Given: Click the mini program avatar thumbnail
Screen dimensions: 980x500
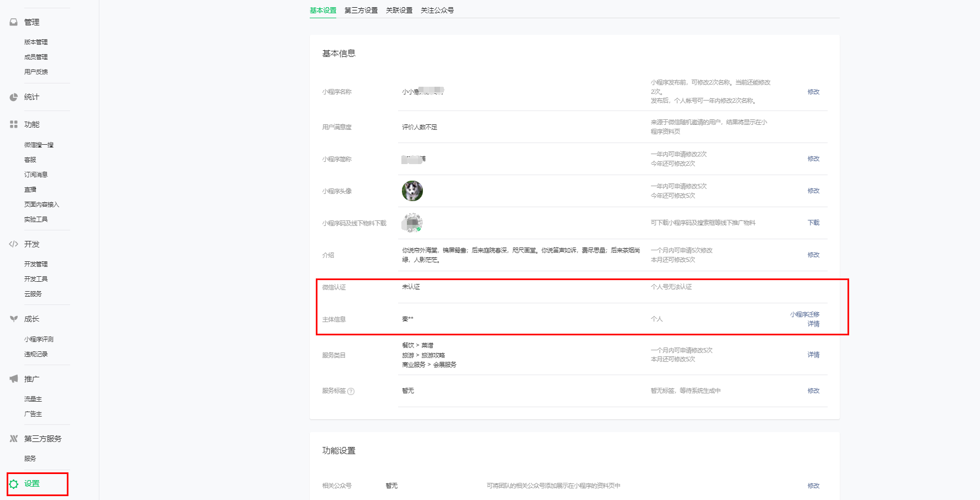Looking at the screenshot, I should 412,191.
